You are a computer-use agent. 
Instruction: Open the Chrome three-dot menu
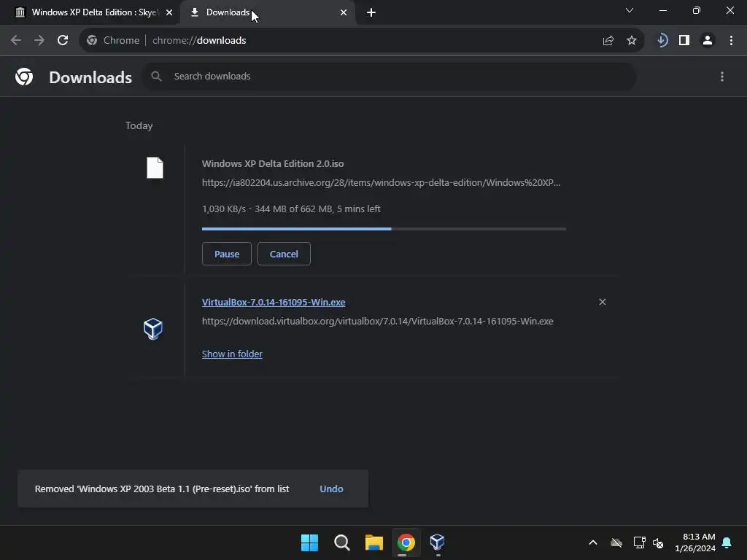tap(731, 41)
